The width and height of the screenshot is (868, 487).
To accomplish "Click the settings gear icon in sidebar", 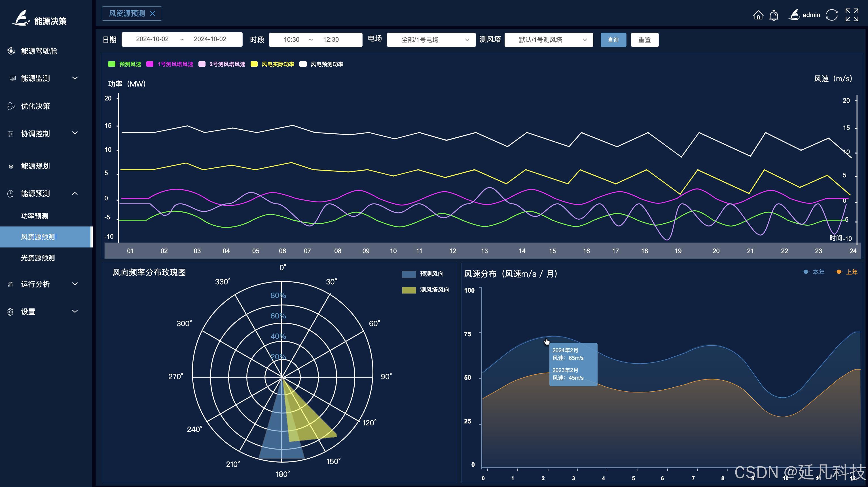I will [10, 312].
